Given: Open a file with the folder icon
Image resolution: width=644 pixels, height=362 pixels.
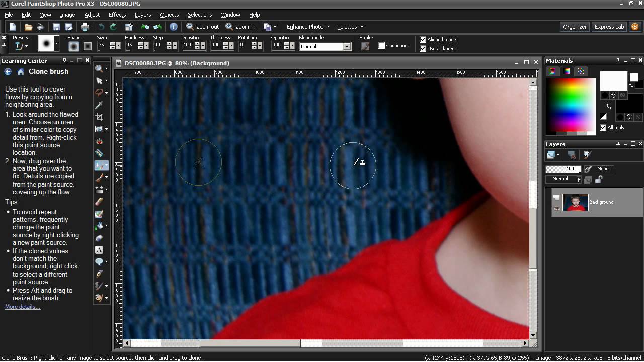Looking at the screenshot, I should point(29,27).
